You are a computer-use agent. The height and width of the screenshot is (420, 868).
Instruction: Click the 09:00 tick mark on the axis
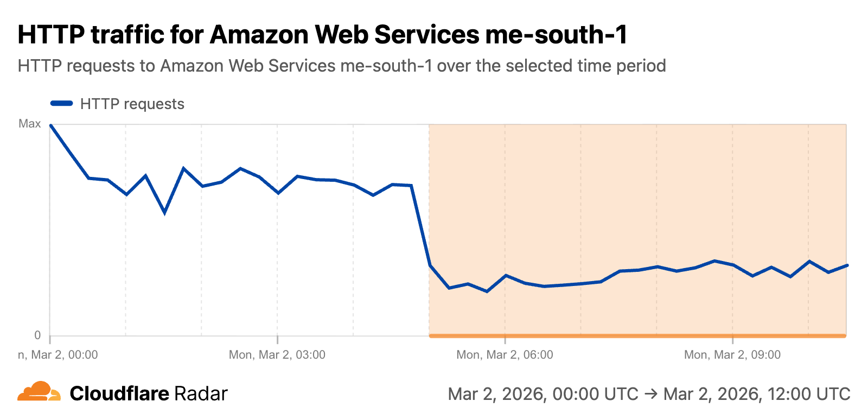[x=732, y=340]
